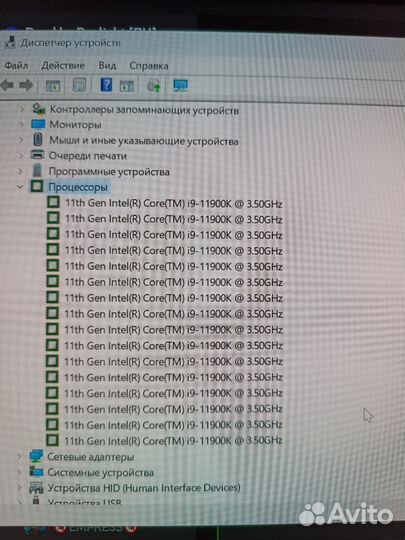Expand the Очереди печати node

21,156
